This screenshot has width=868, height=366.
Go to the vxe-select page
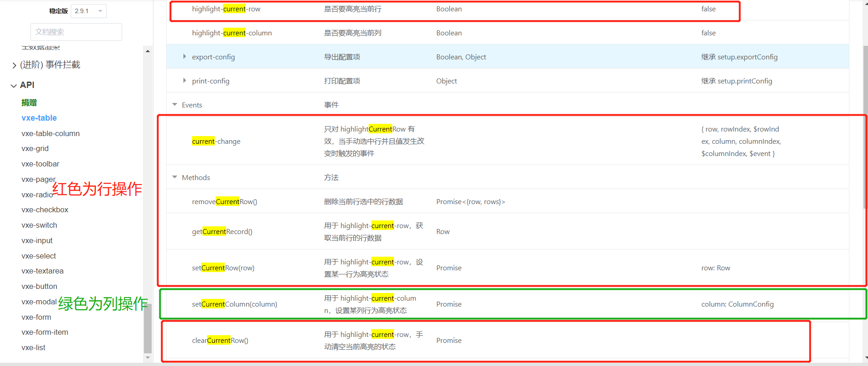[x=39, y=256]
